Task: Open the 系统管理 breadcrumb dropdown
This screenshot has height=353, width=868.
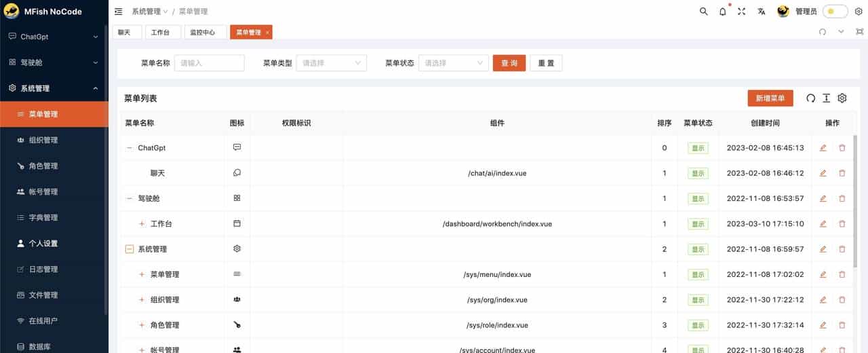Action: [x=150, y=12]
